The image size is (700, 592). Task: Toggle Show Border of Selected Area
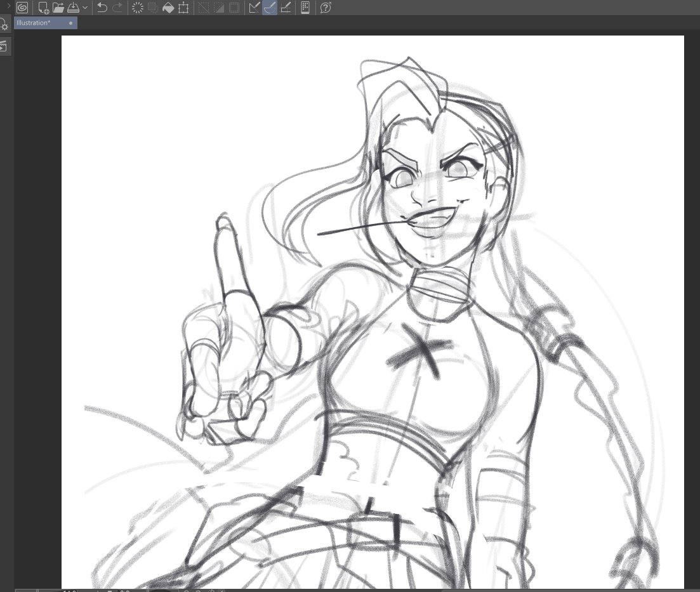[234, 8]
